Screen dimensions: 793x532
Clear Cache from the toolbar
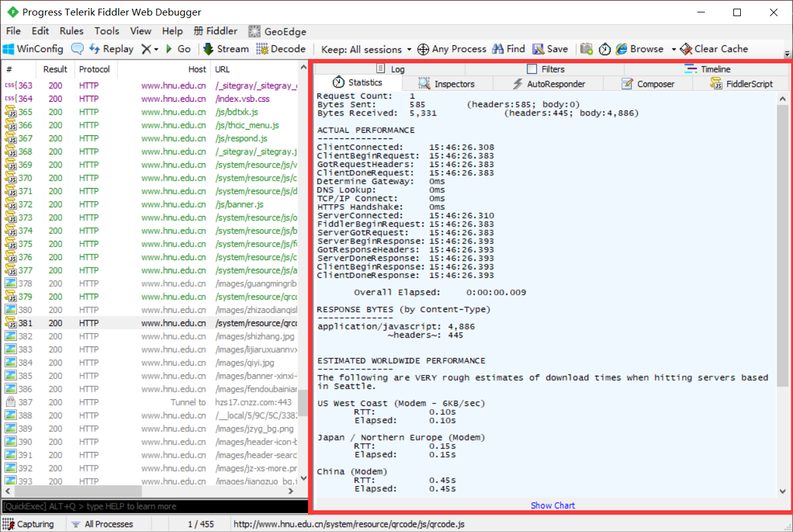[x=714, y=49]
